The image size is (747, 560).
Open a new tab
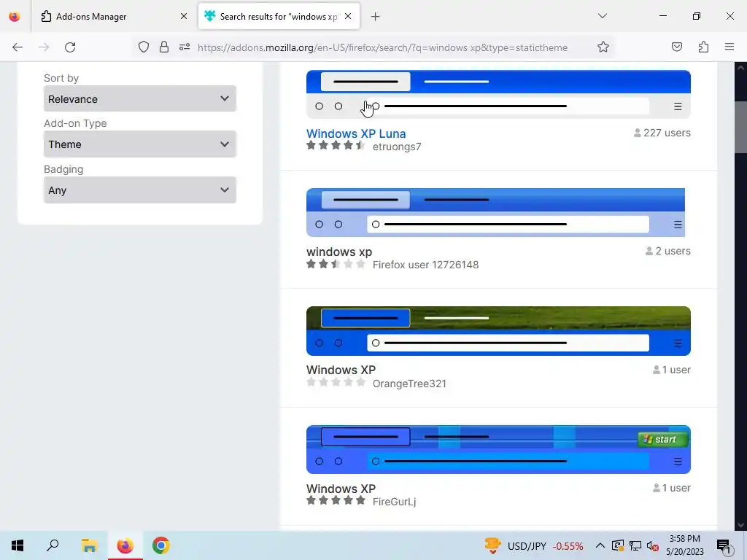tap(376, 17)
